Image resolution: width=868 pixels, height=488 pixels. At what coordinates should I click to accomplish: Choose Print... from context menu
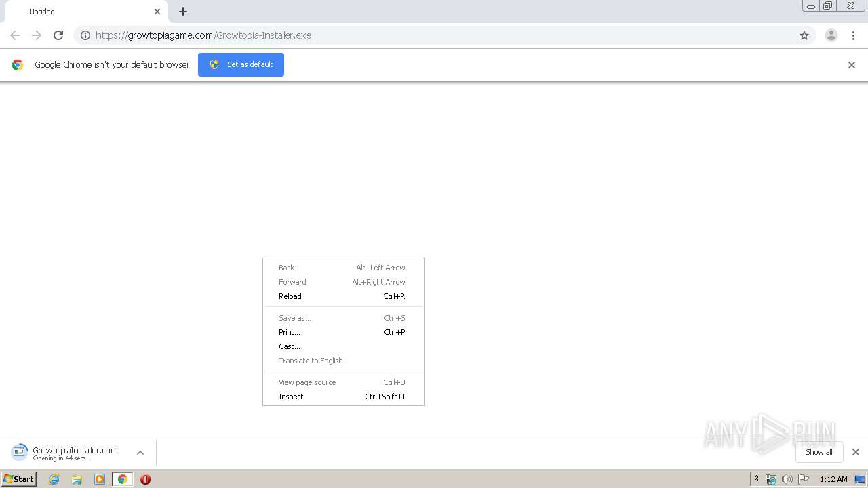(343, 332)
